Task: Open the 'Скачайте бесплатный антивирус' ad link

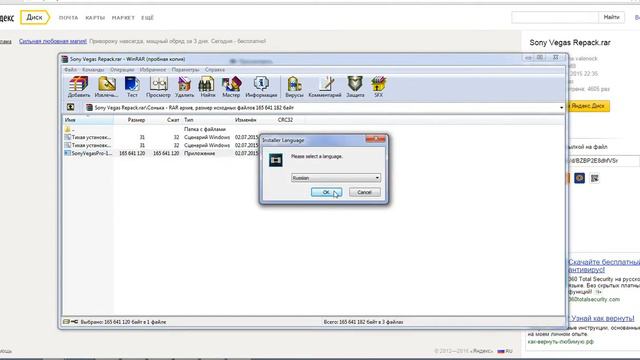Action: click(604, 266)
